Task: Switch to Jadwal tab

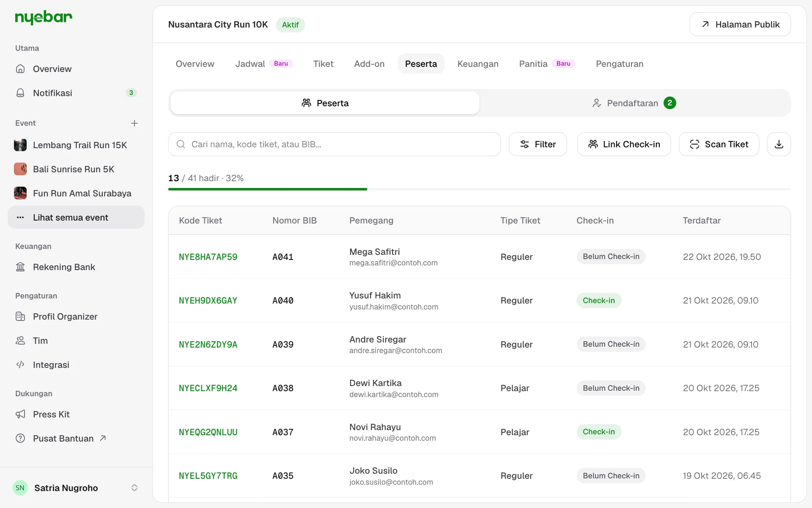Action: (264, 64)
